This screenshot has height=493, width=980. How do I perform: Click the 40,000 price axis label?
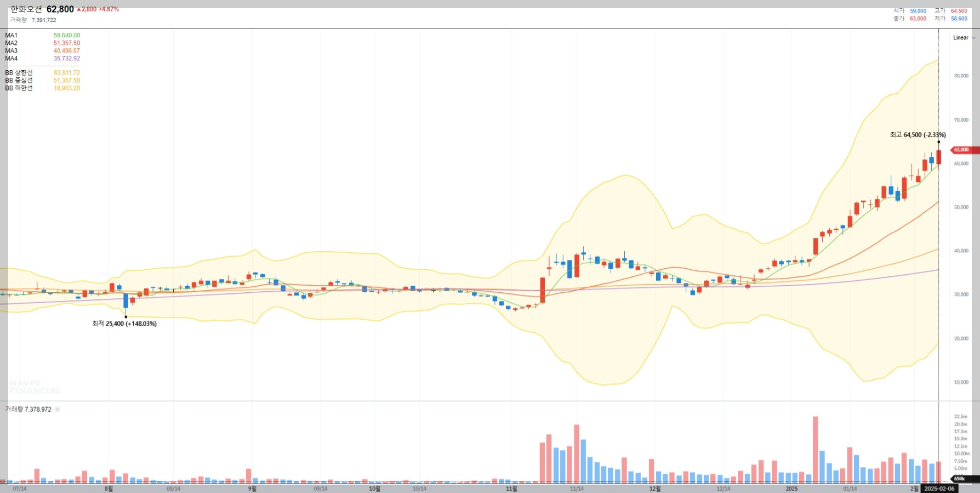[961, 251]
